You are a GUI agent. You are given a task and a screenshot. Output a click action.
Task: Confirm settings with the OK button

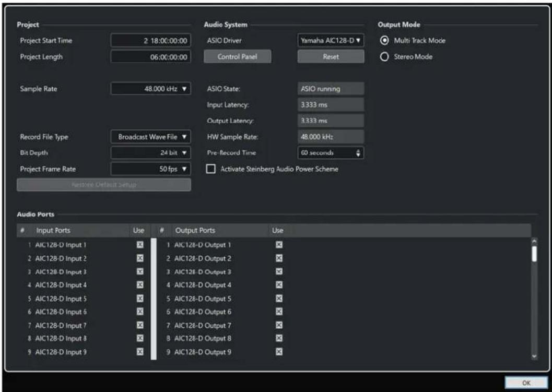(526, 383)
